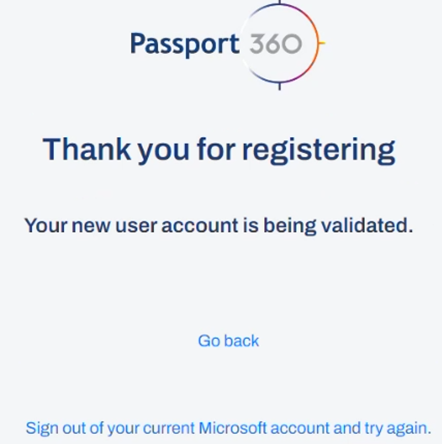Click the word 'back' in the Go back link
This screenshot has width=442, height=444.
click(x=242, y=341)
